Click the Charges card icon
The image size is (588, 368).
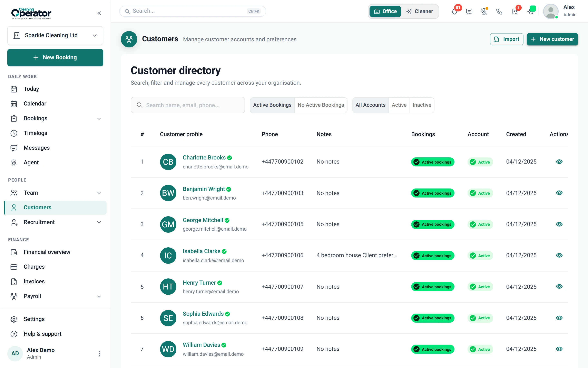point(14,267)
